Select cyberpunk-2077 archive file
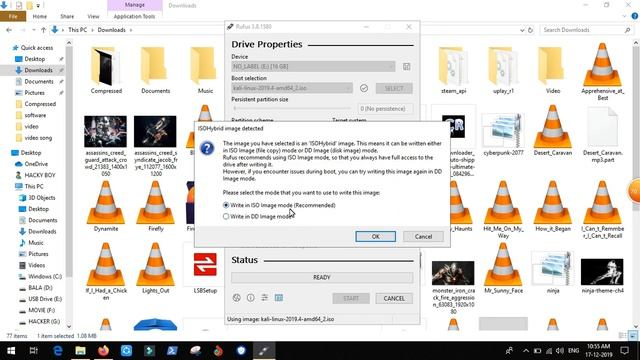The height and width of the screenshot is (360, 640). pyautogui.click(x=503, y=131)
